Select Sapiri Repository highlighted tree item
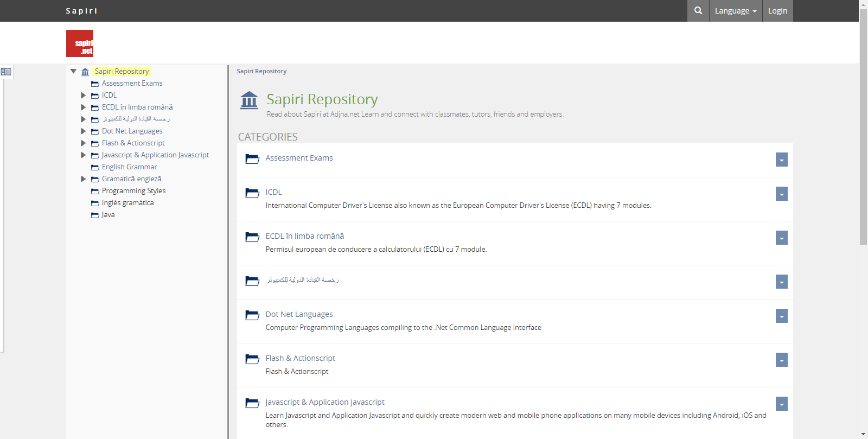 (x=122, y=71)
